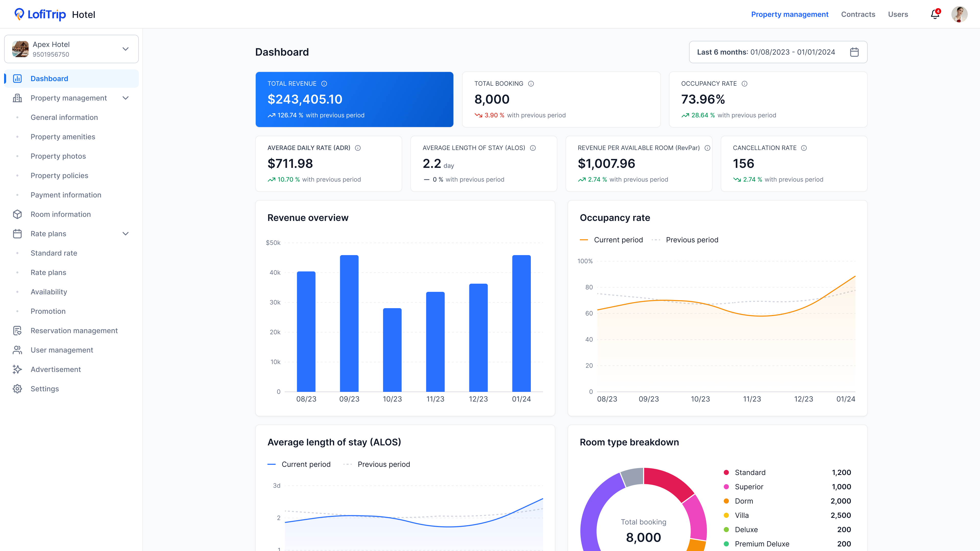Open the user profile avatar

coord(959,14)
